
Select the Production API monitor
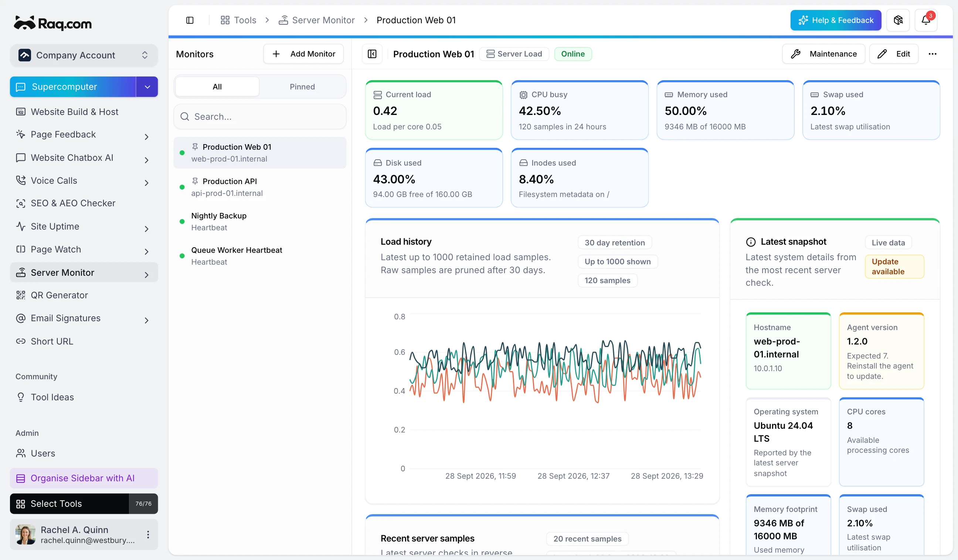(260, 187)
